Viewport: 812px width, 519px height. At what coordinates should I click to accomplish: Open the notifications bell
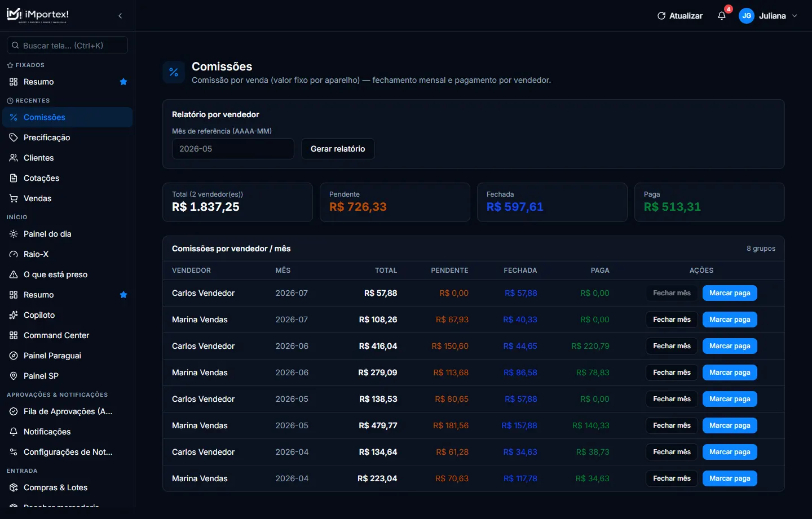722,16
